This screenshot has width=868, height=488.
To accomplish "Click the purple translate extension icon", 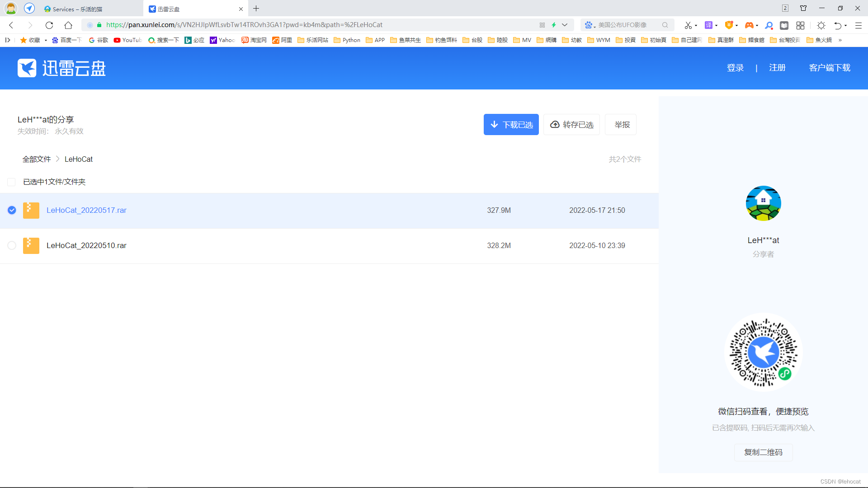I will click(x=708, y=25).
